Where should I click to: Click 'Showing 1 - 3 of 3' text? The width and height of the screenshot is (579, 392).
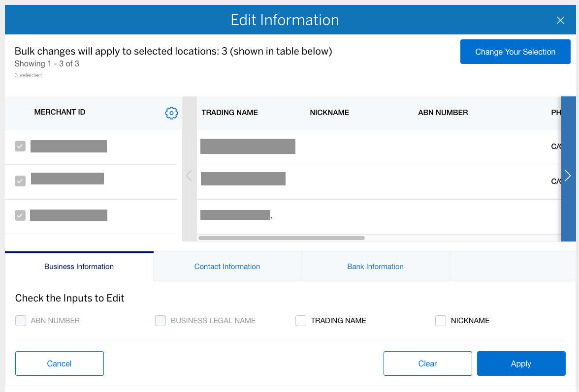point(47,64)
